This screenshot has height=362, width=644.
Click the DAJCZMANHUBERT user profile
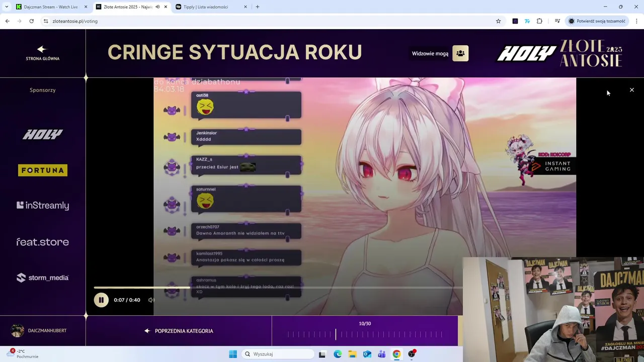(39, 330)
